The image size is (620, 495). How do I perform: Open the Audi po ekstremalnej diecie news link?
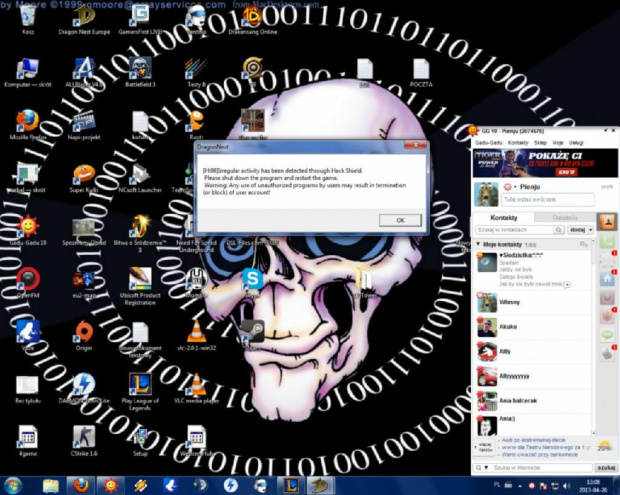click(x=533, y=440)
